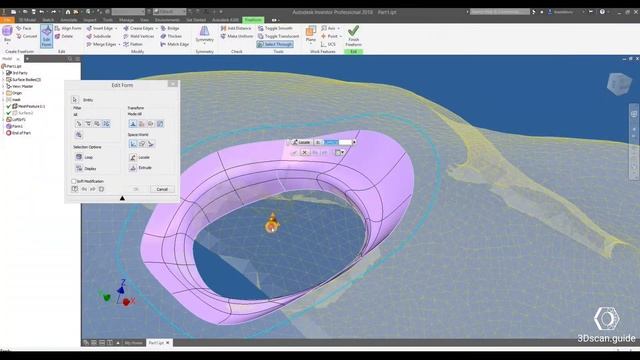Click the X cancel button in mini toolbar

304,152
